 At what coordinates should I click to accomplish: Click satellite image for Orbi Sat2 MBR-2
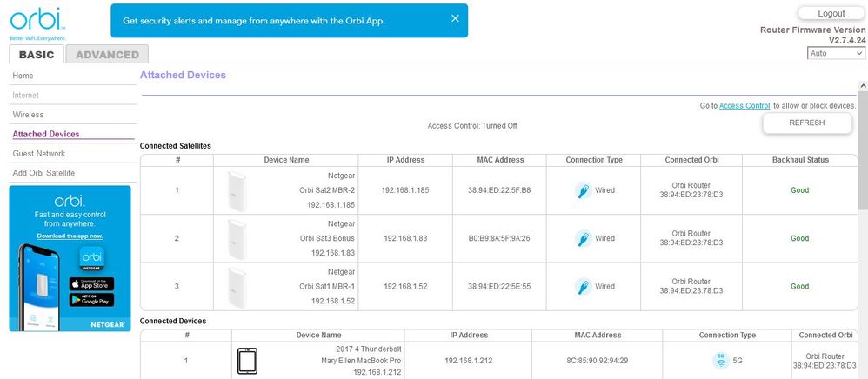pyautogui.click(x=237, y=191)
